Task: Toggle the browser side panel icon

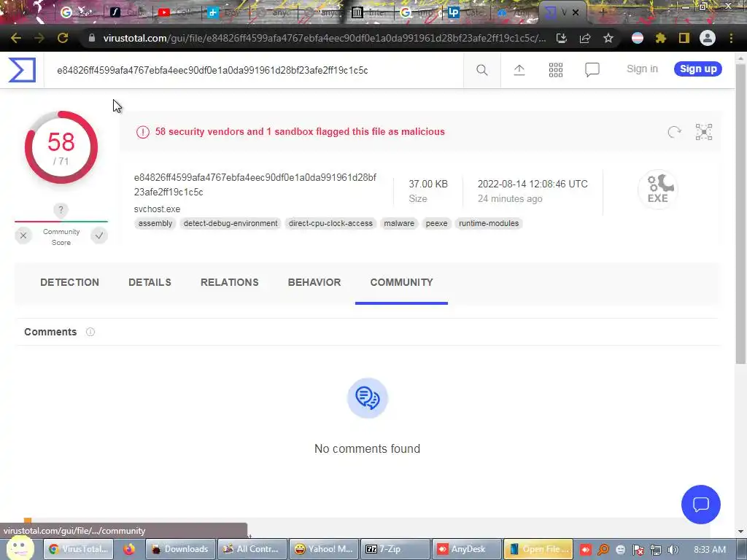Action: (x=684, y=38)
